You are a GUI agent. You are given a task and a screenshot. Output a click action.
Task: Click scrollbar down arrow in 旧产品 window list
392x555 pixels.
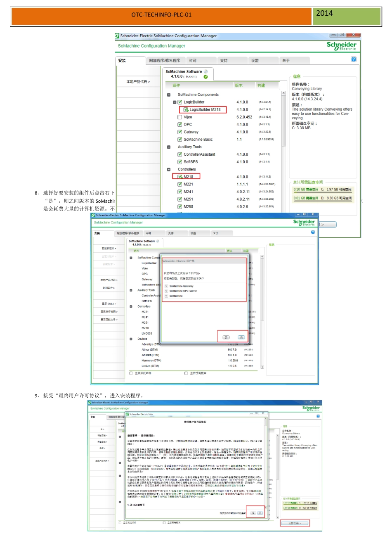click(262, 367)
